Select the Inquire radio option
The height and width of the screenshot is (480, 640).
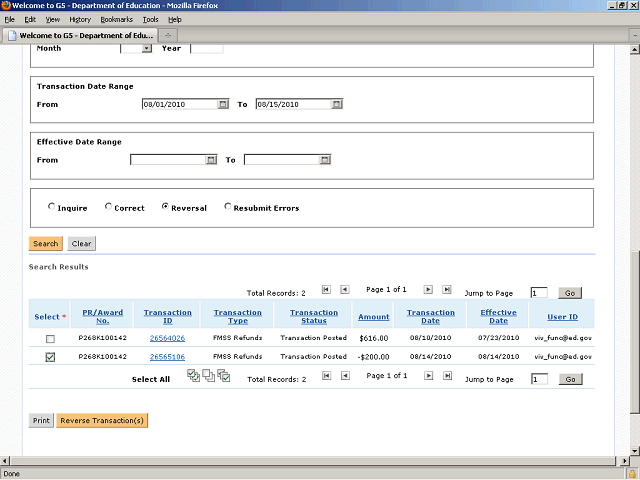click(x=52, y=207)
